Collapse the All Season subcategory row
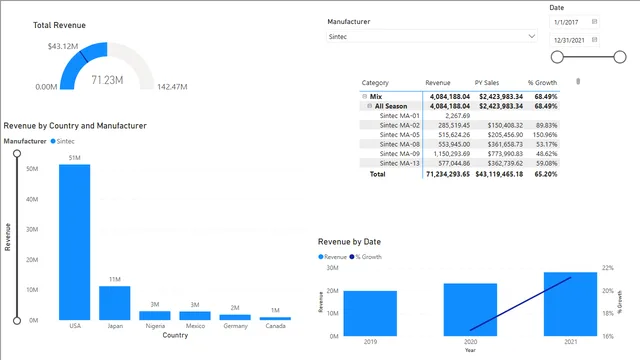Screen dimensions: 640x360 (369, 106)
